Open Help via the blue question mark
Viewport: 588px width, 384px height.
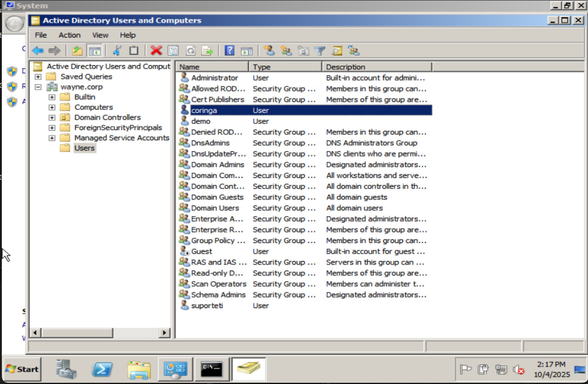[229, 51]
